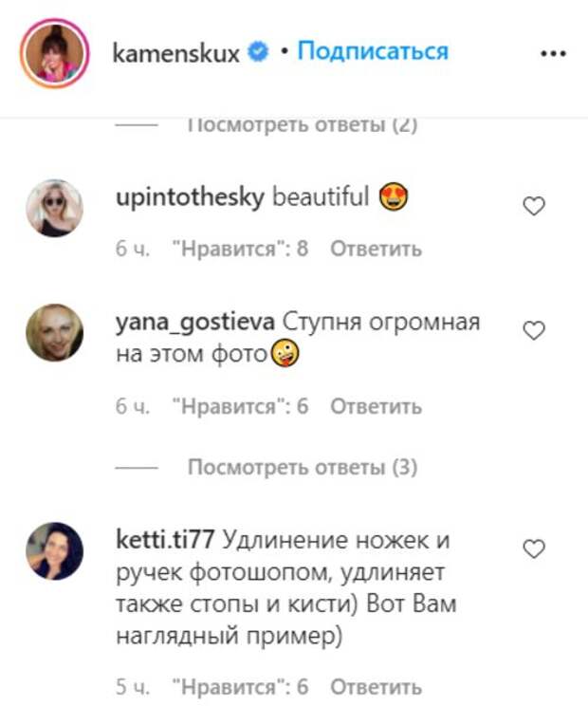This screenshot has height=706, width=588.
Task: Open upintothesky avatar
Action: point(54,208)
